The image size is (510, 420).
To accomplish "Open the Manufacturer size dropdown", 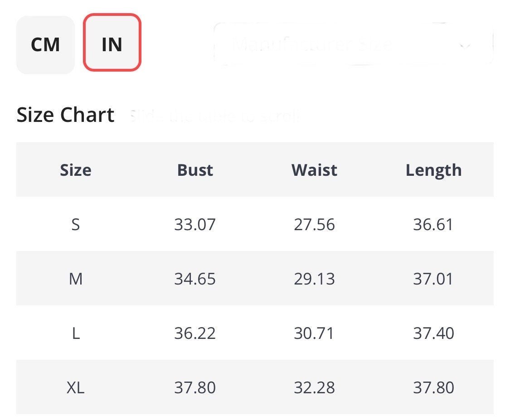I will (345, 44).
